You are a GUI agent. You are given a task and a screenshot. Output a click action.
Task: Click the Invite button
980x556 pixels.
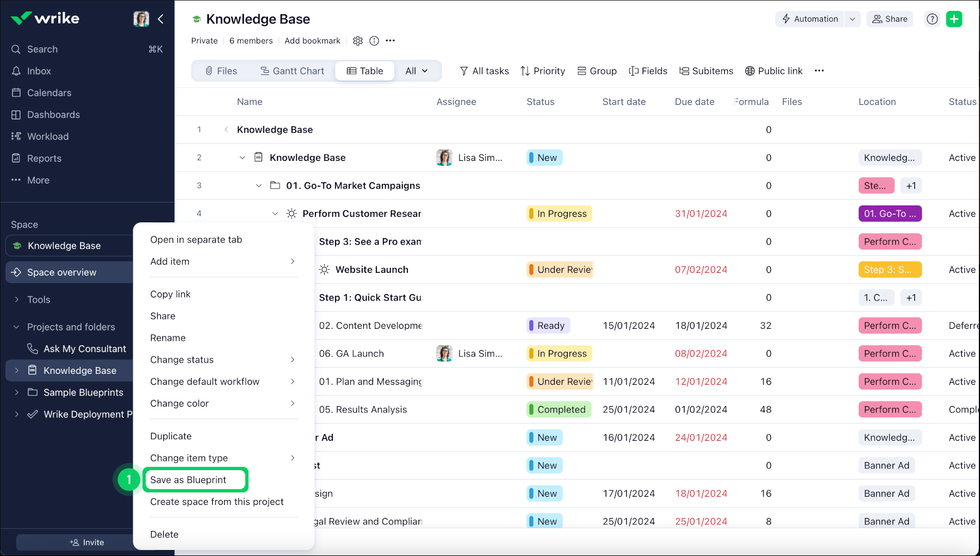pos(87,542)
